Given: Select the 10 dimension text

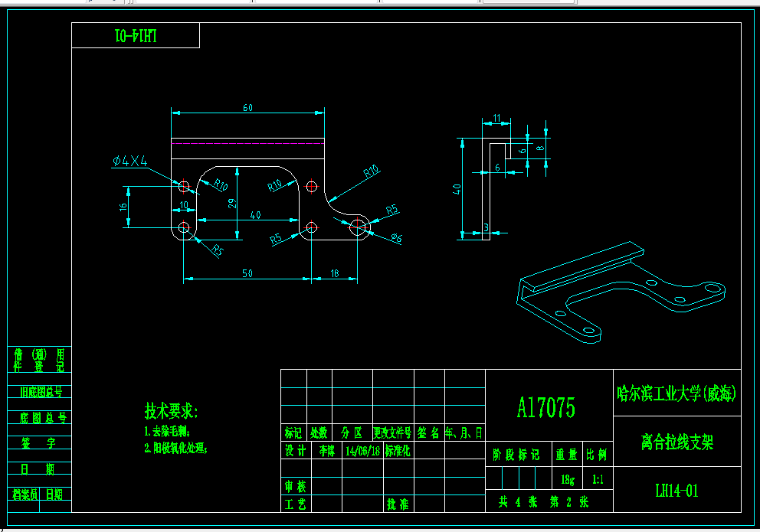Looking at the screenshot, I should click(184, 205).
